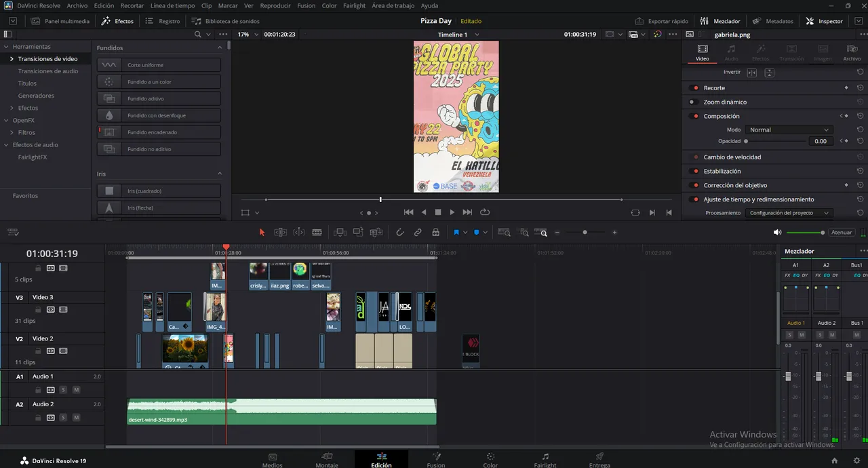Toggle the Recorte switch
The width and height of the screenshot is (868, 468).
coord(694,87)
